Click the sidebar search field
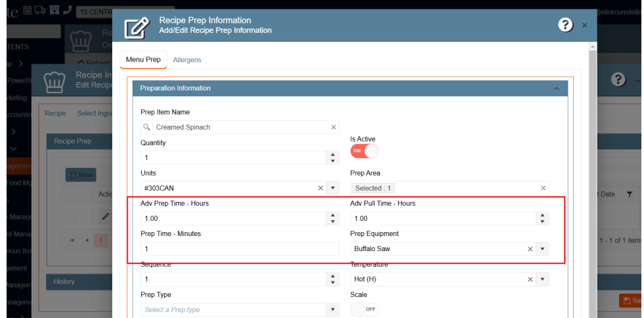Image resolution: width=644 pixels, height=318 pixels. 33,31
